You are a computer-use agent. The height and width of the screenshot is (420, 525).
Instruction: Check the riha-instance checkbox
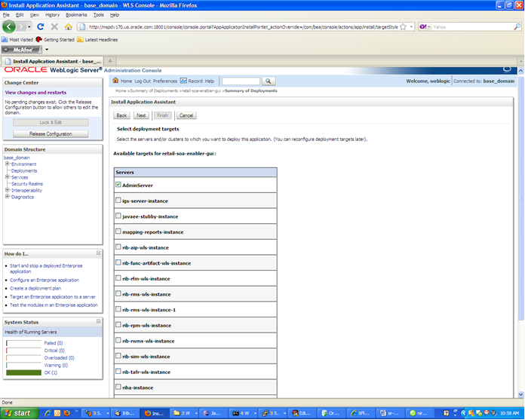pyautogui.click(x=118, y=387)
